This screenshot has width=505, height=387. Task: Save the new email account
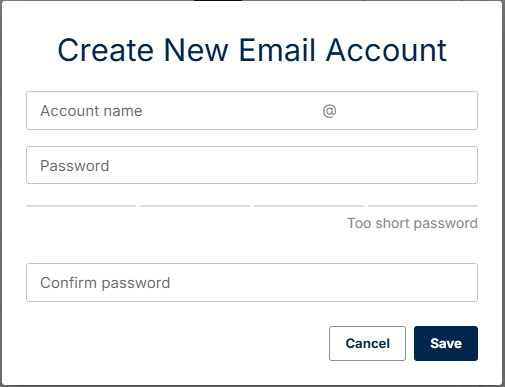446,343
